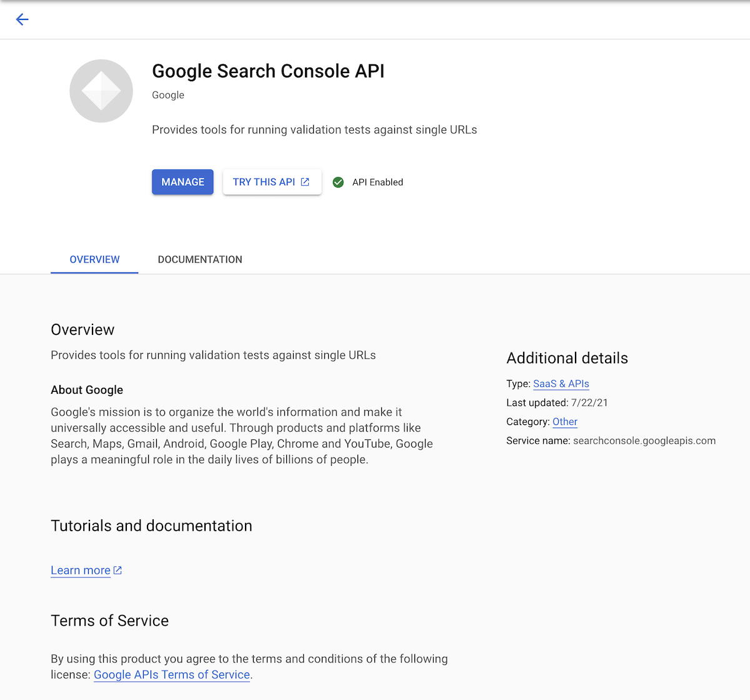This screenshot has width=750, height=700.
Task: Switch to the DOCUMENTATION tab
Action: [200, 259]
